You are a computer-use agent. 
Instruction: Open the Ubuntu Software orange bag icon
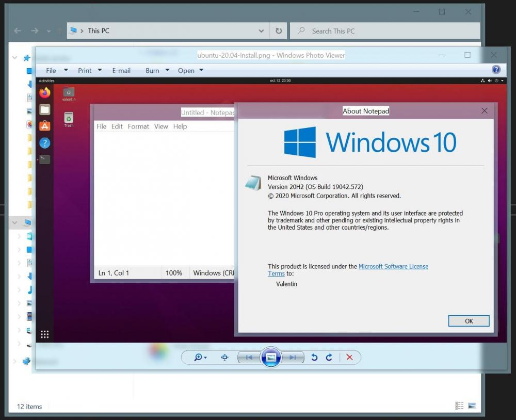pos(45,126)
